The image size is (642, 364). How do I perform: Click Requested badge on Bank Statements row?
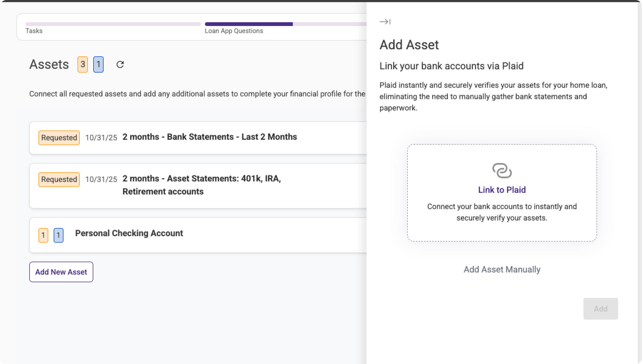coord(59,138)
